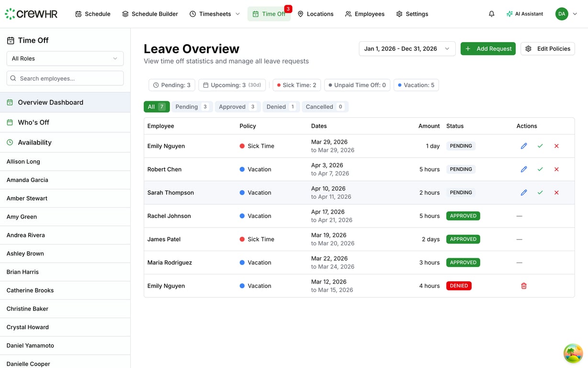Delete Emily Nguyen's denied request via the trash icon
The height and width of the screenshot is (368, 588).
click(523, 286)
